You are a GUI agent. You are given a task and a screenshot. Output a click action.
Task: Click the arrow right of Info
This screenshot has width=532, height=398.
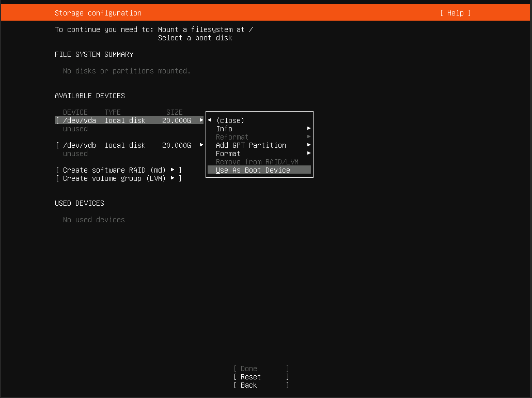tap(309, 129)
